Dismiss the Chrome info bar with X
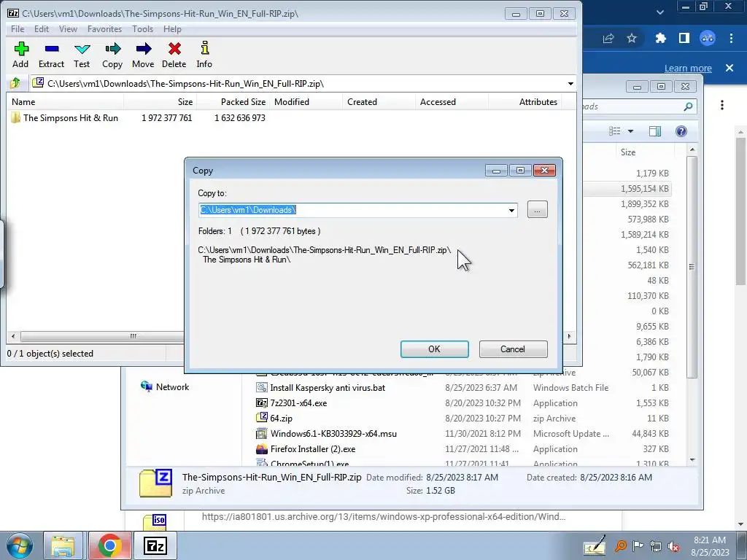Viewport: 747px width, 560px height. [729, 68]
